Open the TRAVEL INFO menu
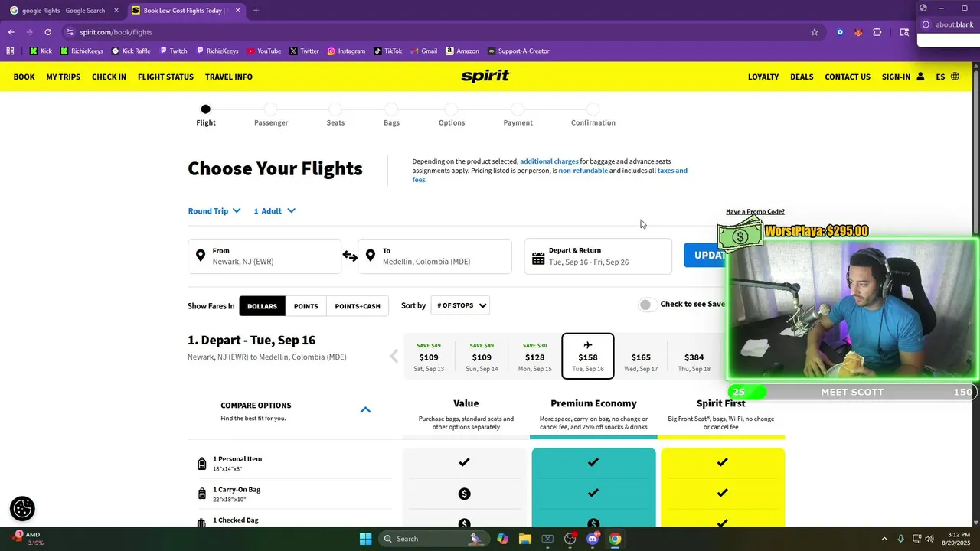Image resolution: width=980 pixels, height=551 pixels. 229,77
